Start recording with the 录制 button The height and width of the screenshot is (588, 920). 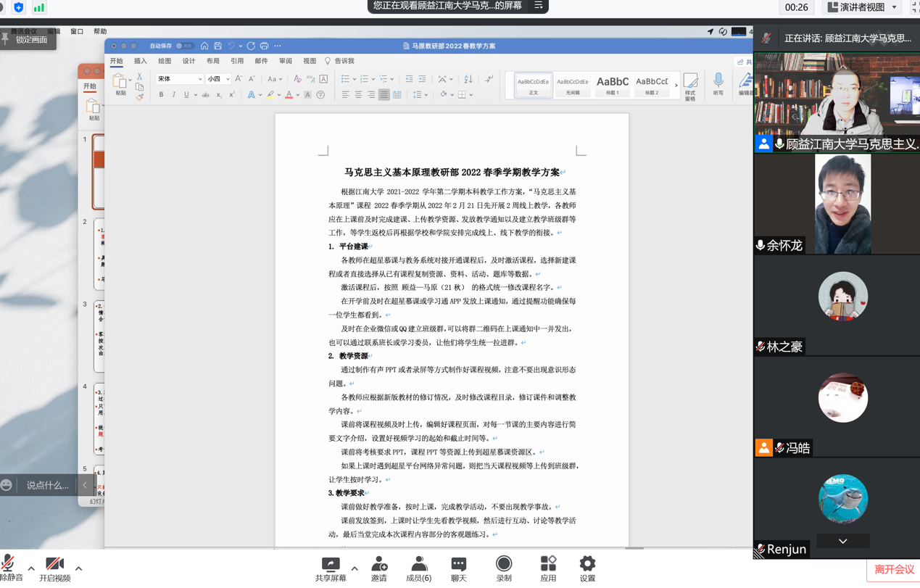point(504,564)
